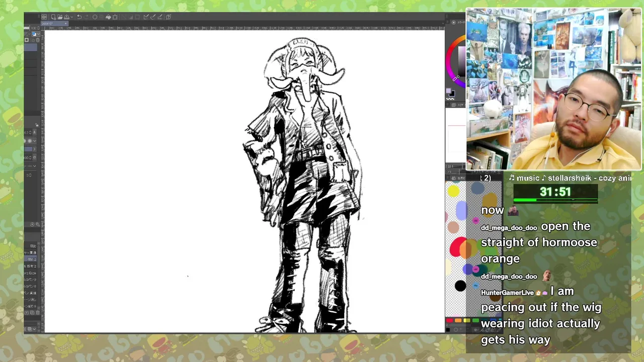Click the Clip Studio logo icon in the toolbar
644x362 pixels.
pyautogui.click(x=44, y=17)
